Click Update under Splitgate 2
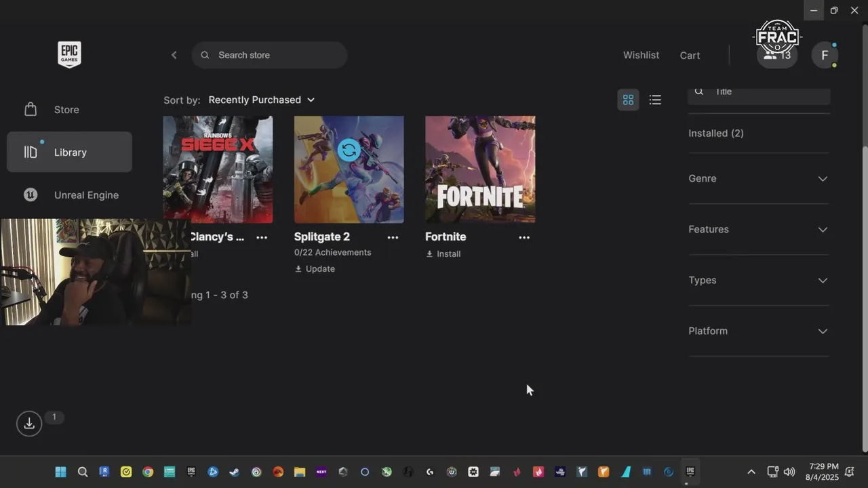The image size is (868, 488). 315,268
